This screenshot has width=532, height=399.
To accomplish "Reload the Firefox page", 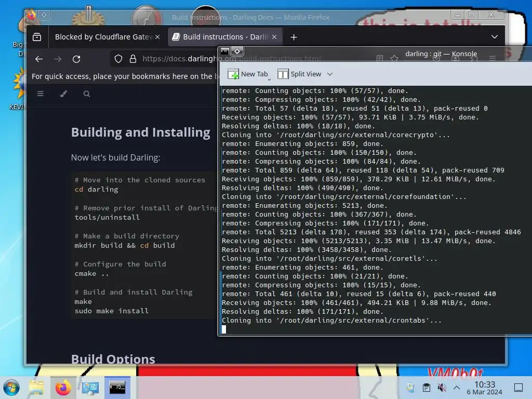I will [76, 59].
